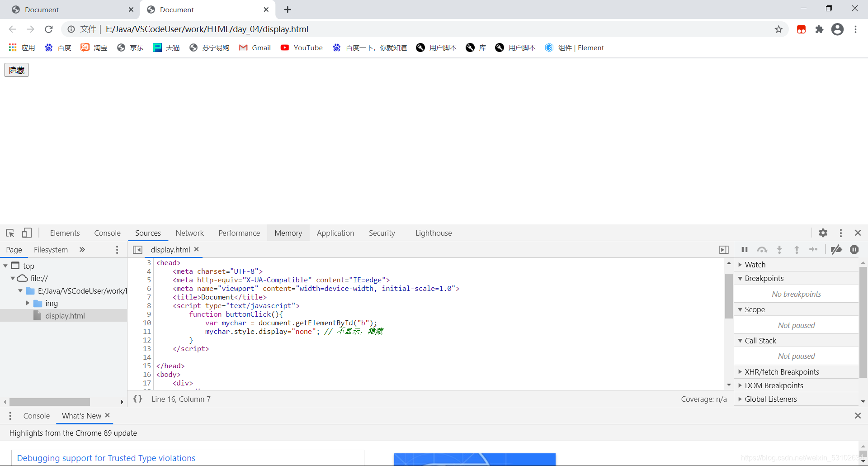
Task: Reload the current page
Action: pos(49,29)
